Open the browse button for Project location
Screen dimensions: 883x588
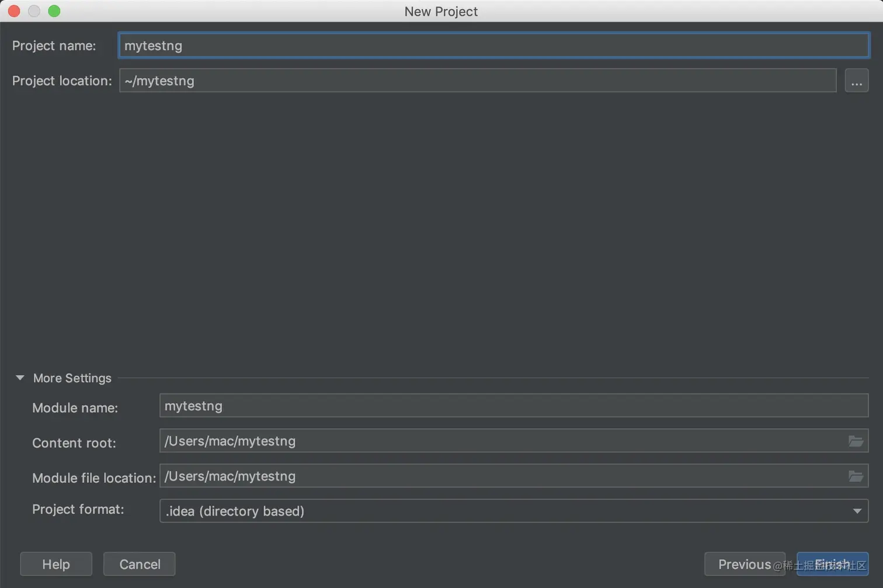tap(856, 81)
